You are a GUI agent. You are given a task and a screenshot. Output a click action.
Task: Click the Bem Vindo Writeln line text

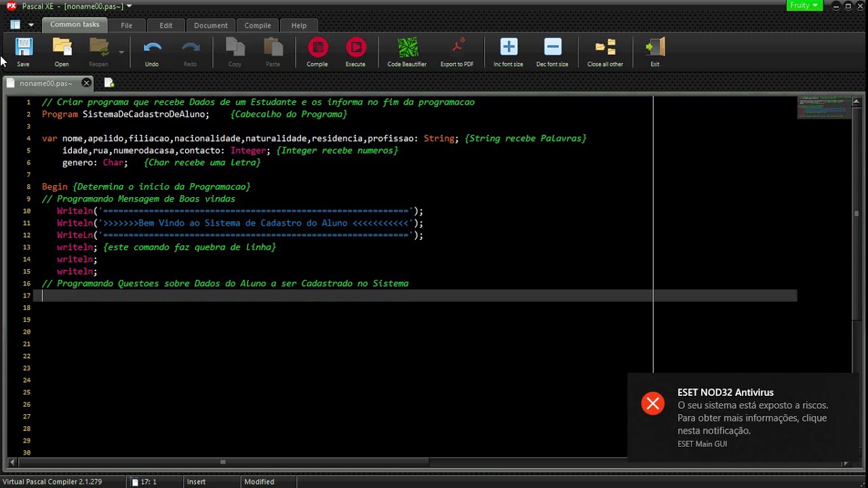point(240,223)
